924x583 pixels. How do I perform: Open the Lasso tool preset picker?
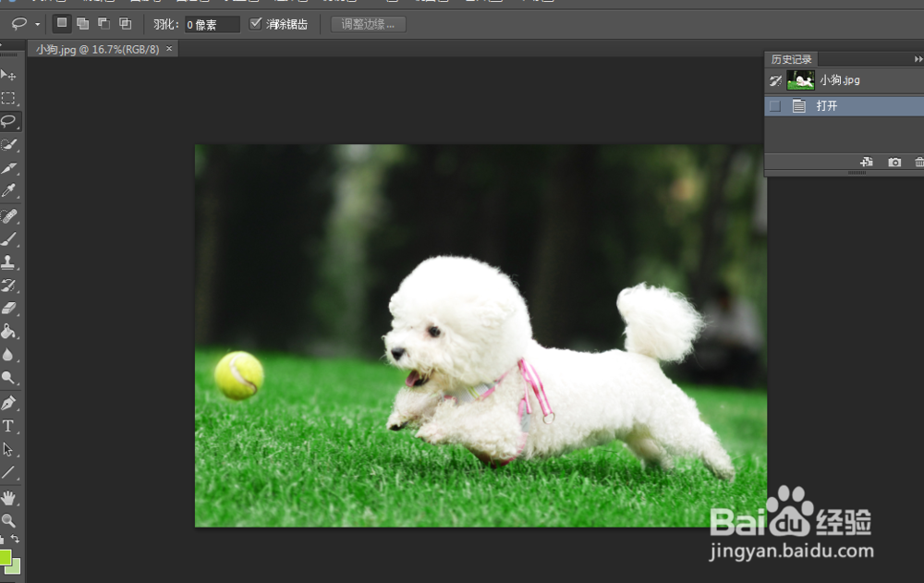(38, 24)
